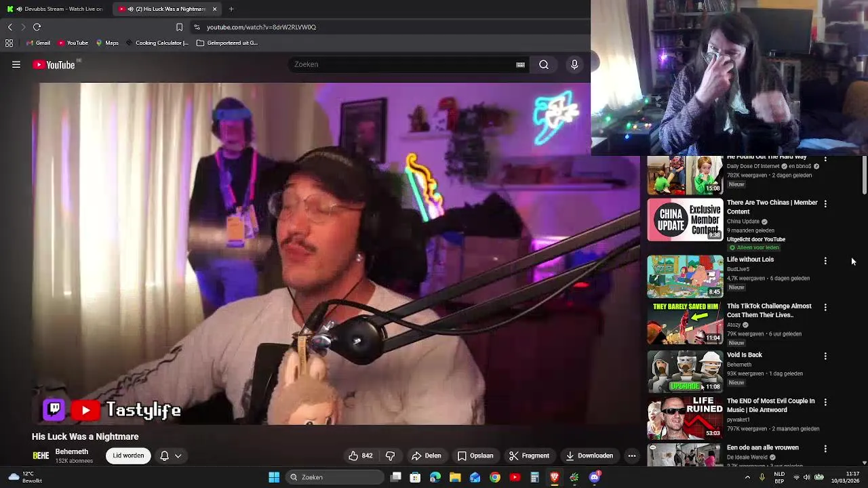Screen dimensions: 868x488
Task: Open the Gmail bookmark
Action: [x=38, y=43]
